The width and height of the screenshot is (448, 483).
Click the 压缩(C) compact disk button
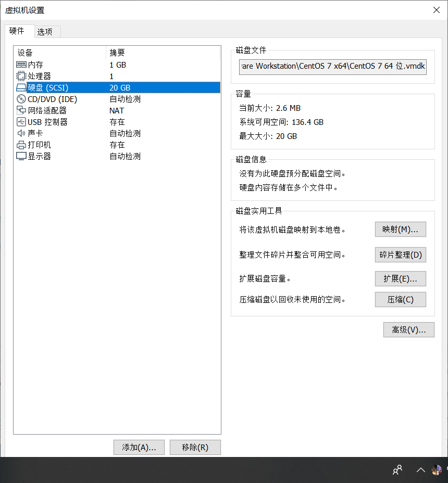click(400, 299)
